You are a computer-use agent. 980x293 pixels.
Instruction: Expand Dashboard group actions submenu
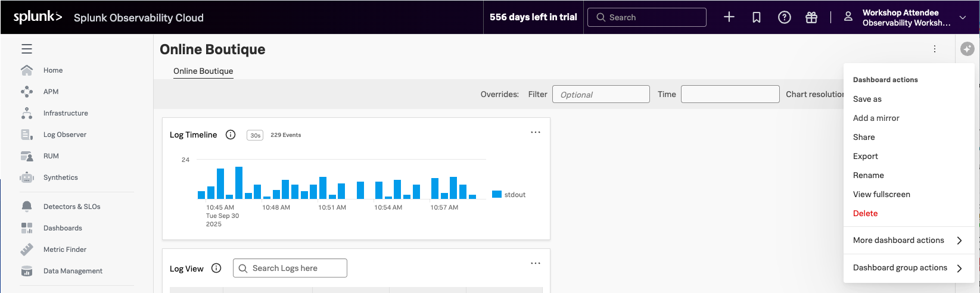pyautogui.click(x=907, y=268)
